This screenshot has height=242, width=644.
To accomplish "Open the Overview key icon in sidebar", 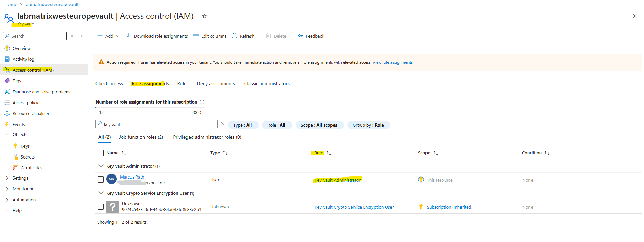I will point(7,48).
